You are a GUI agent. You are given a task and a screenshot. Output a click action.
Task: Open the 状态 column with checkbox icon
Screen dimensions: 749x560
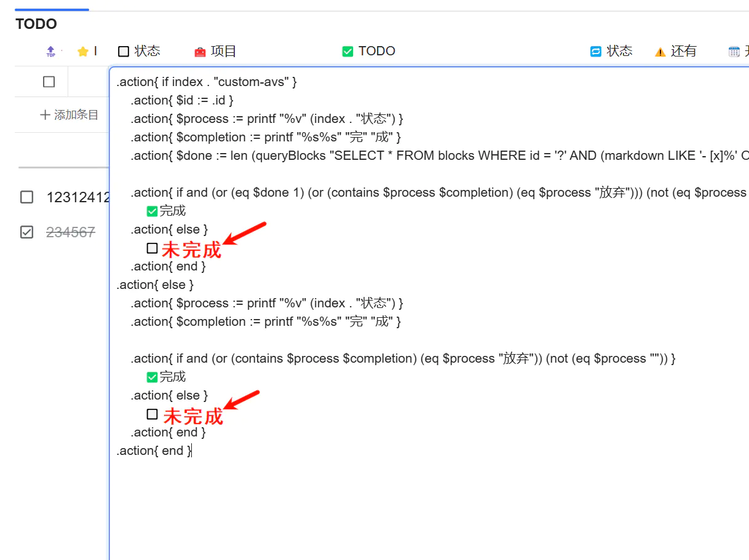(x=139, y=51)
